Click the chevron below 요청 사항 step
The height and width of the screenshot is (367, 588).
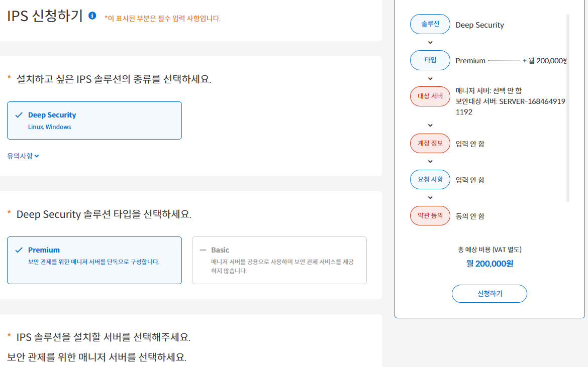pyautogui.click(x=430, y=197)
